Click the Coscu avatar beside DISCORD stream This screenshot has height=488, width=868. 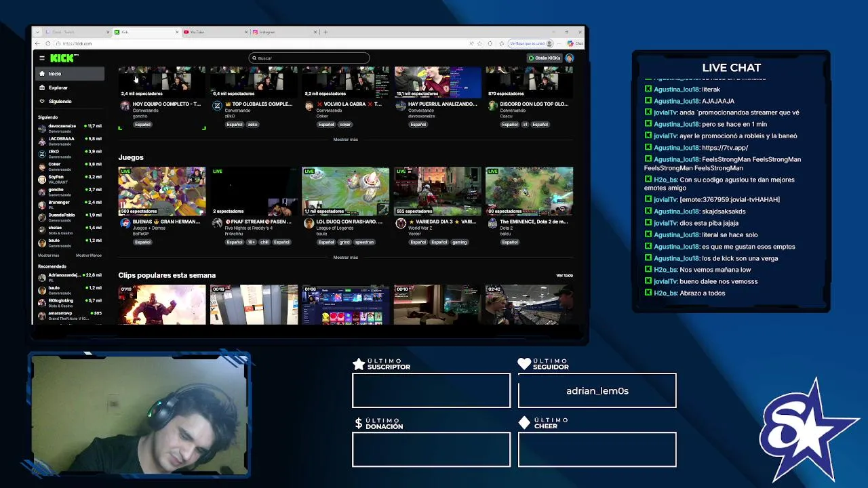pos(492,106)
